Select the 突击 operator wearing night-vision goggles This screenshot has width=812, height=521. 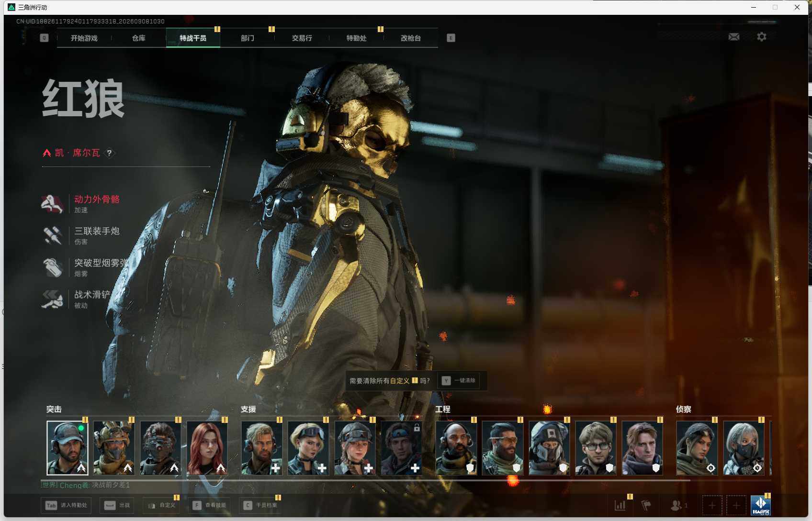160,448
